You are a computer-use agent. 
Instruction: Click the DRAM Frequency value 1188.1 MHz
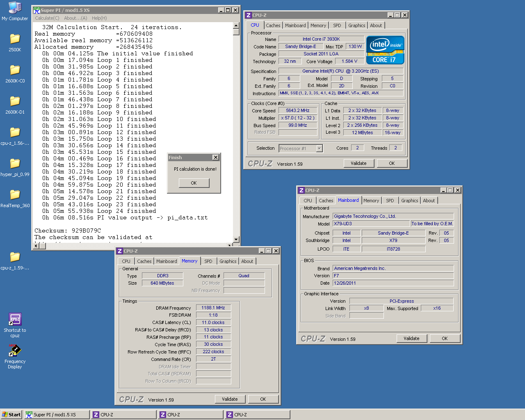pos(213,308)
